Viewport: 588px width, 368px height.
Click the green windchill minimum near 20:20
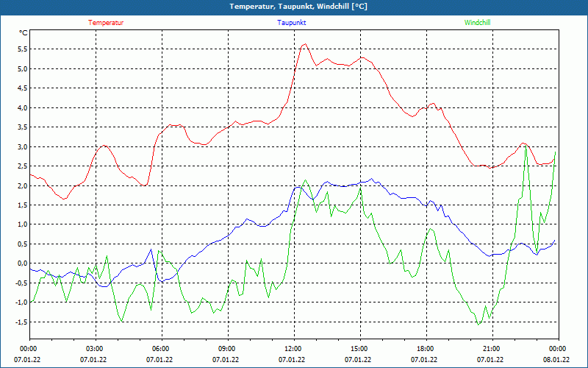coord(478,325)
